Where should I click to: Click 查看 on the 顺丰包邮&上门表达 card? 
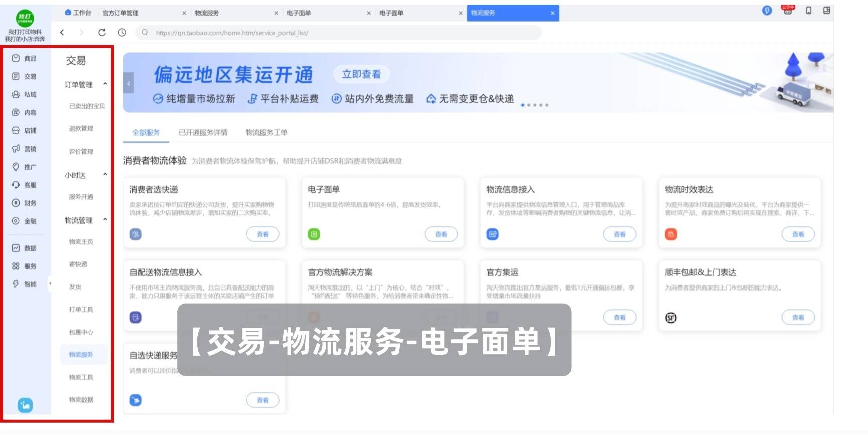pyautogui.click(x=798, y=317)
